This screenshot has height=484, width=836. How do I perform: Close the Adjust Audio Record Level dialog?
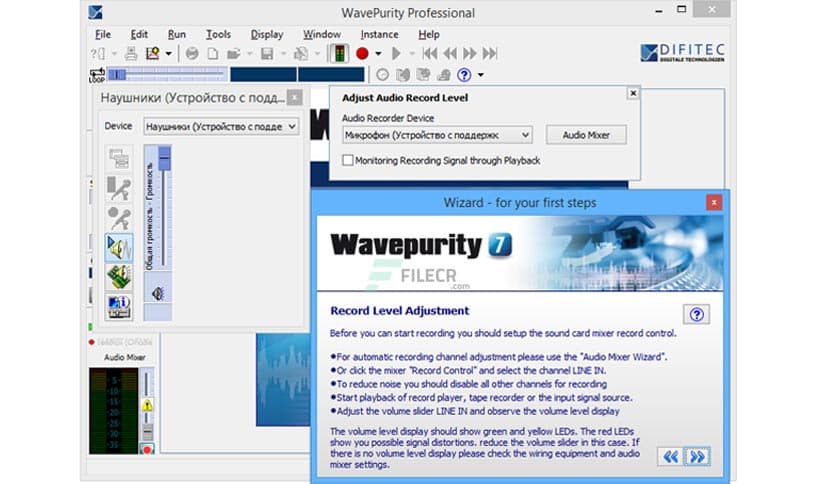633,93
